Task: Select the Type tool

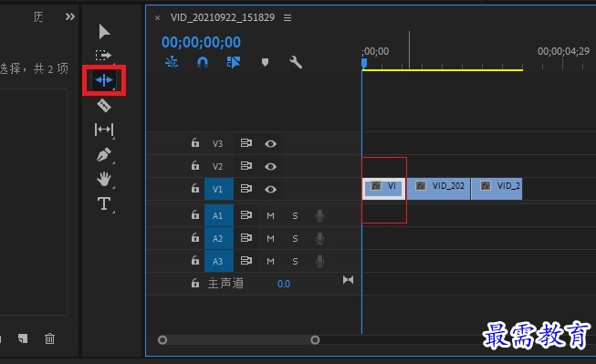Action: (104, 203)
